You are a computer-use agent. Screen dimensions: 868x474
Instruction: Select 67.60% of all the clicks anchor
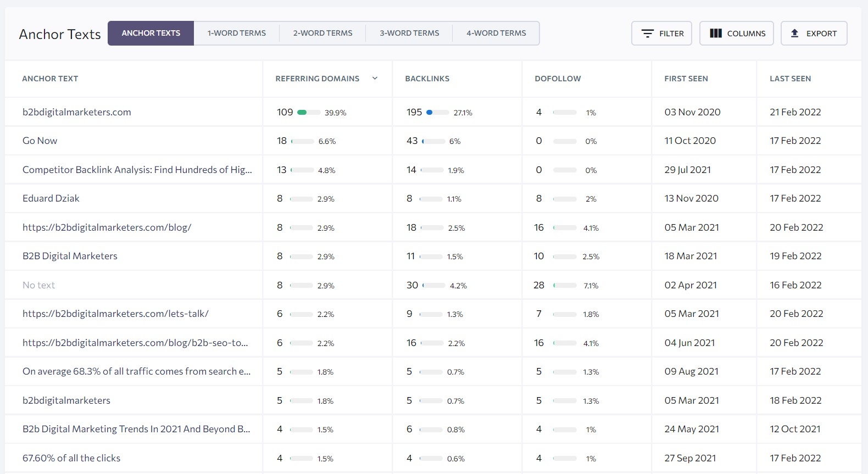(x=71, y=458)
